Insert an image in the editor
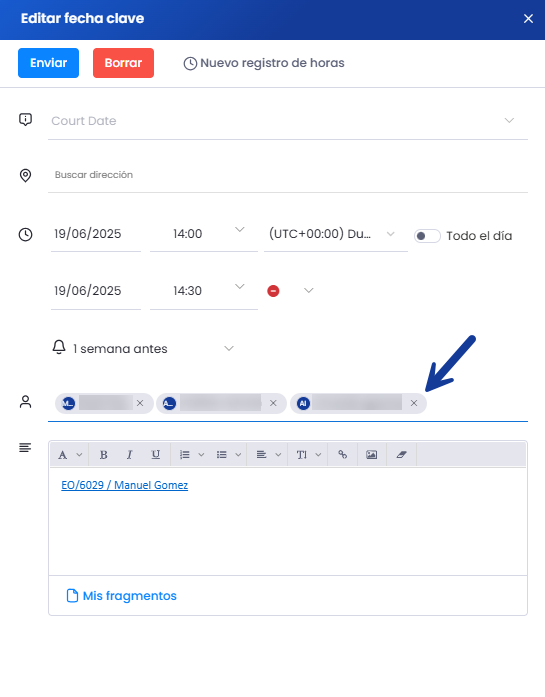This screenshot has height=697, width=545. click(x=372, y=455)
